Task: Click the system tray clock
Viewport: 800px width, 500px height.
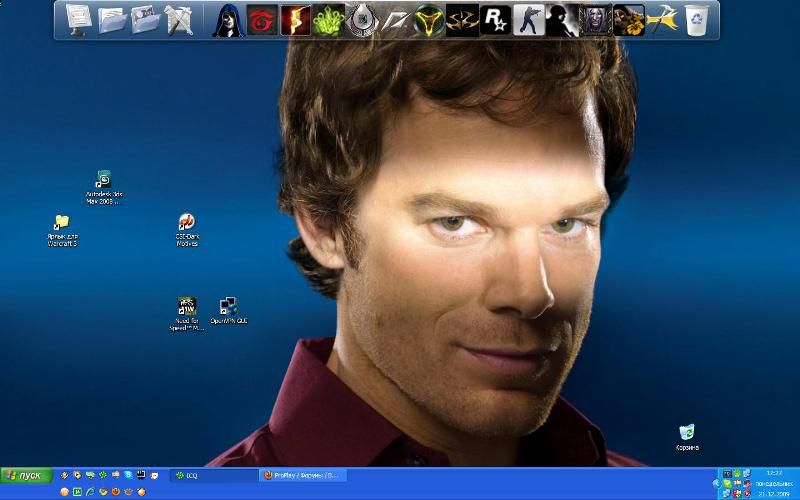Action: 773,472
